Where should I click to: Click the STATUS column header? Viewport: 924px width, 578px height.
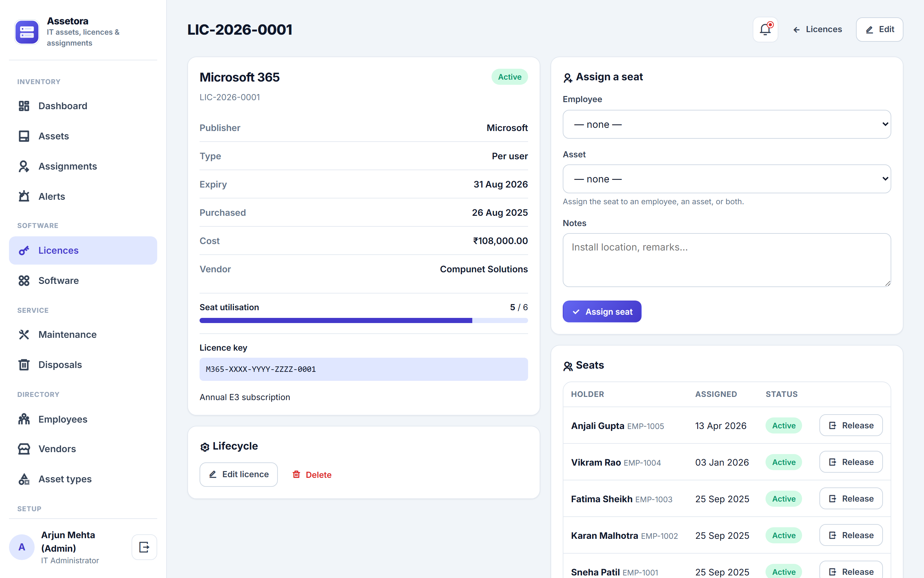(782, 394)
